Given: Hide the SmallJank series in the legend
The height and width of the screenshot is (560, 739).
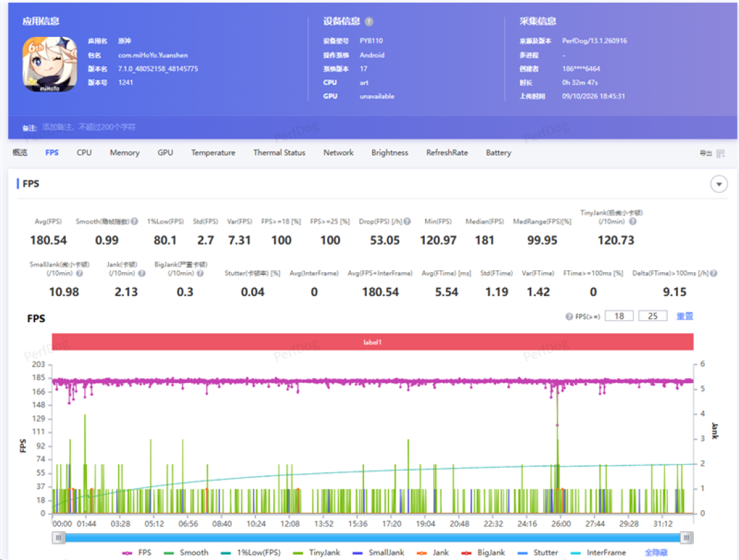Looking at the screenshot, I should pos(378,552).
